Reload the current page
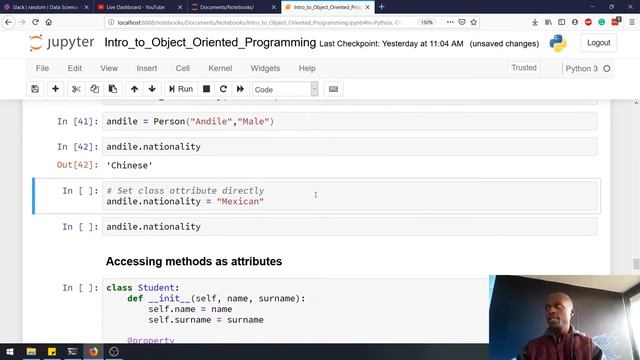The width and height of the screenshot is (640, 360). 35,22
